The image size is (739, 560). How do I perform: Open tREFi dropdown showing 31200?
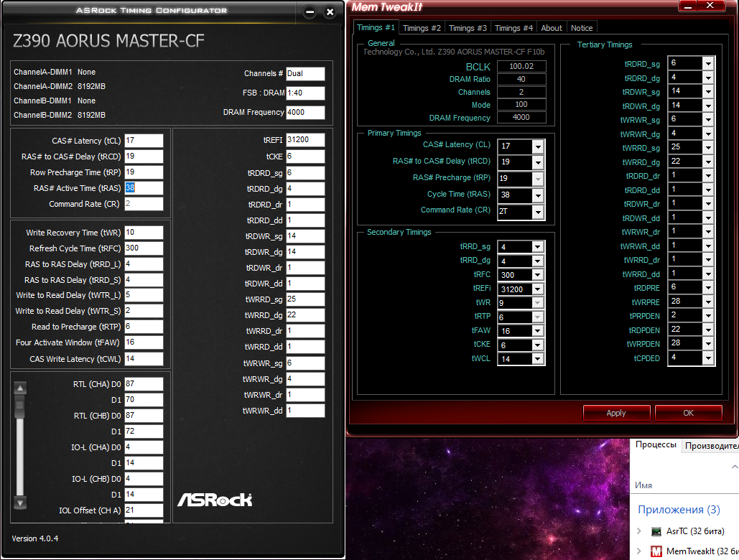tap(538, 289)
